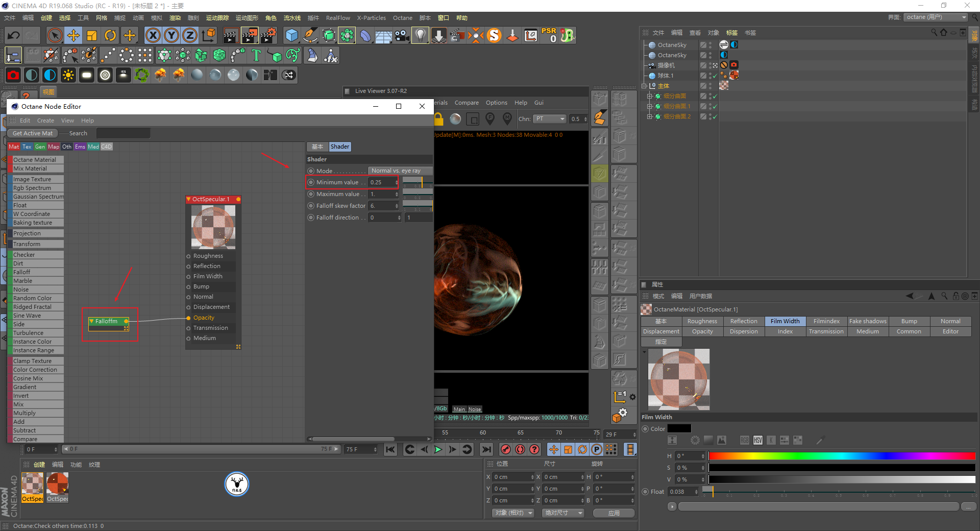Viewport: 980px width, 531px height.
Task: Expand the 细分曲面.1 tree node
Action: coord(650,106)
